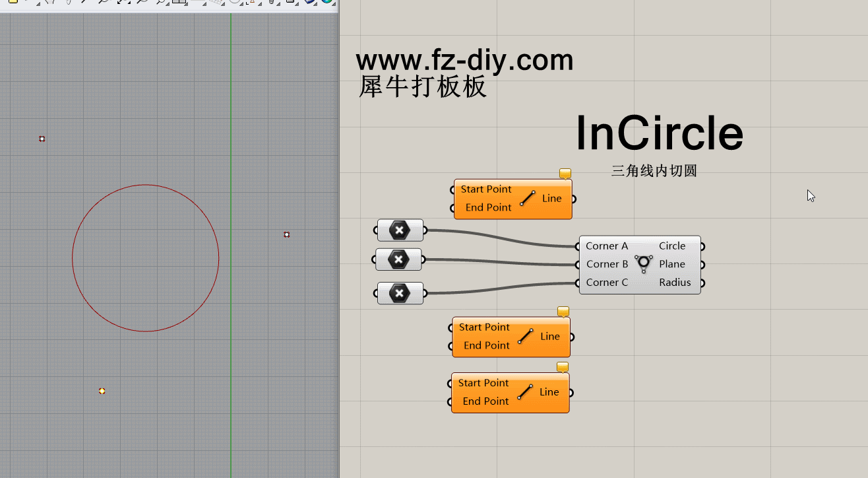Open the yellow warning balloon on the bottom Line component
The image size is (868, 478).
tap(563, 367)
